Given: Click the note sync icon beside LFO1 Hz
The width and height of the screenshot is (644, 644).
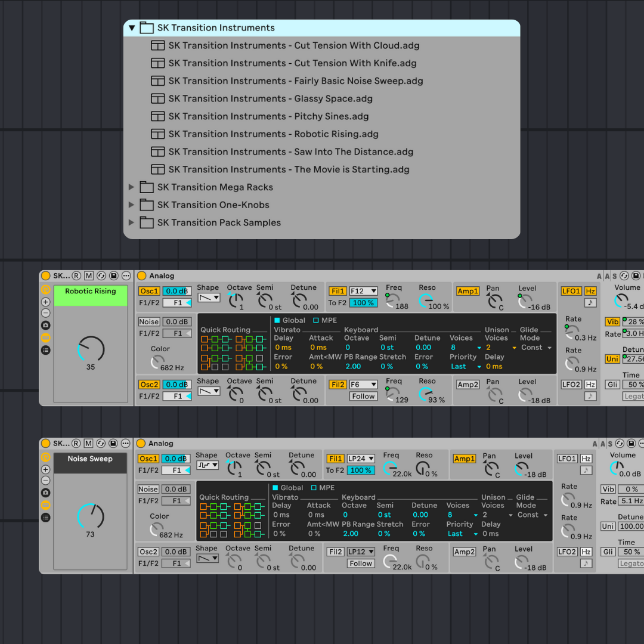Looking at the screenshot, I should point(590,303).
